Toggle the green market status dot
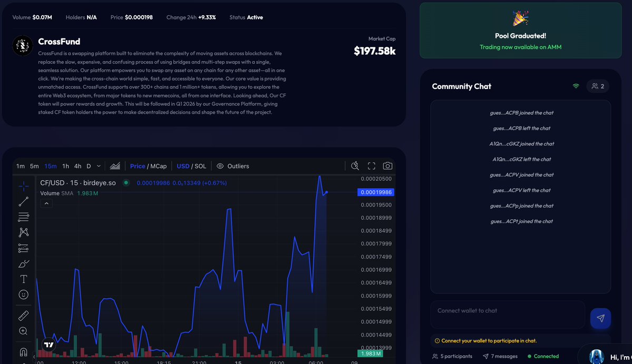This screenshot has width=632, height=364. [126, 183]
